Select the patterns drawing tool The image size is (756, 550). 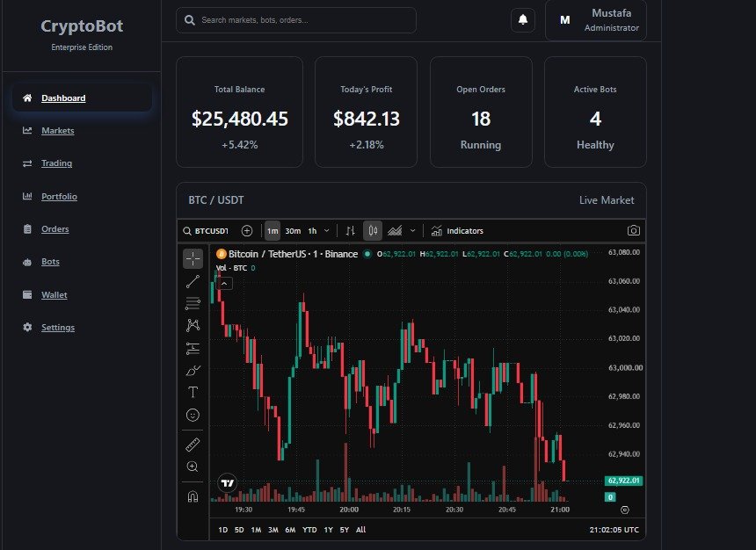tap(193, 325)
